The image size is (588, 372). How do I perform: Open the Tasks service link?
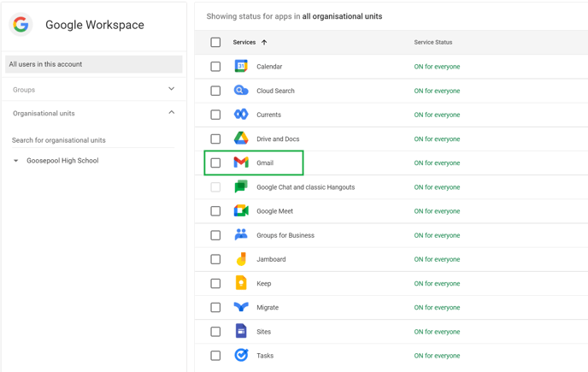(x=265, y=356)
